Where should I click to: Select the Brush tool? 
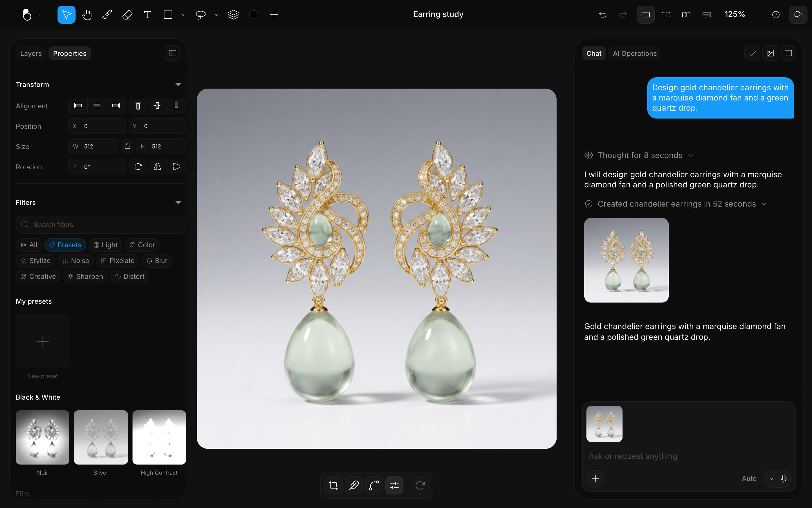coord(107,14)
